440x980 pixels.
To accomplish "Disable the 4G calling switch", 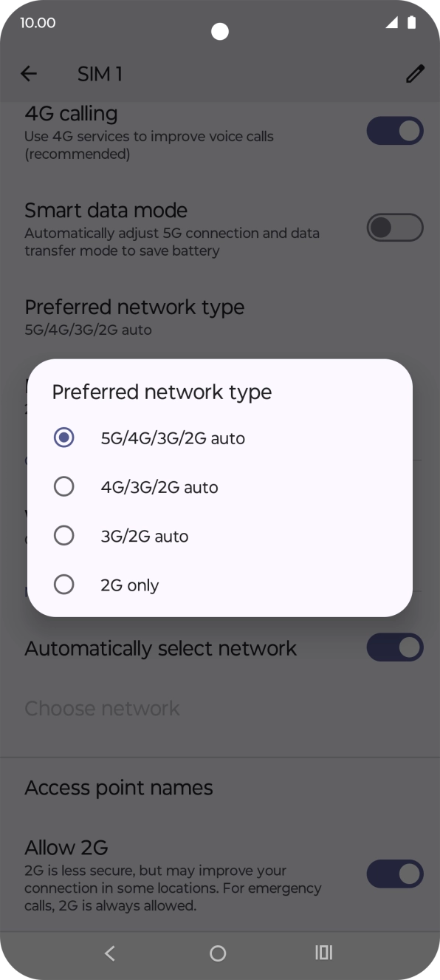I will click(394, 131).
